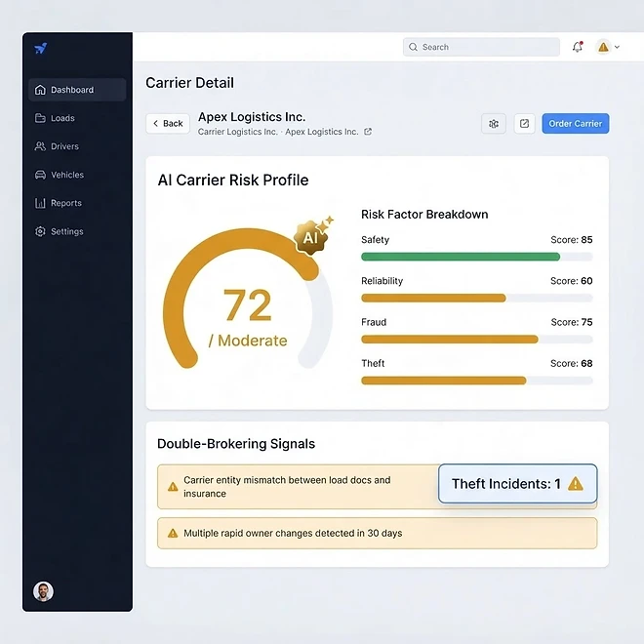Click the Risk Factor Breakdown heading
Viewport: 644px width, 644px height.
pos(424,214)
